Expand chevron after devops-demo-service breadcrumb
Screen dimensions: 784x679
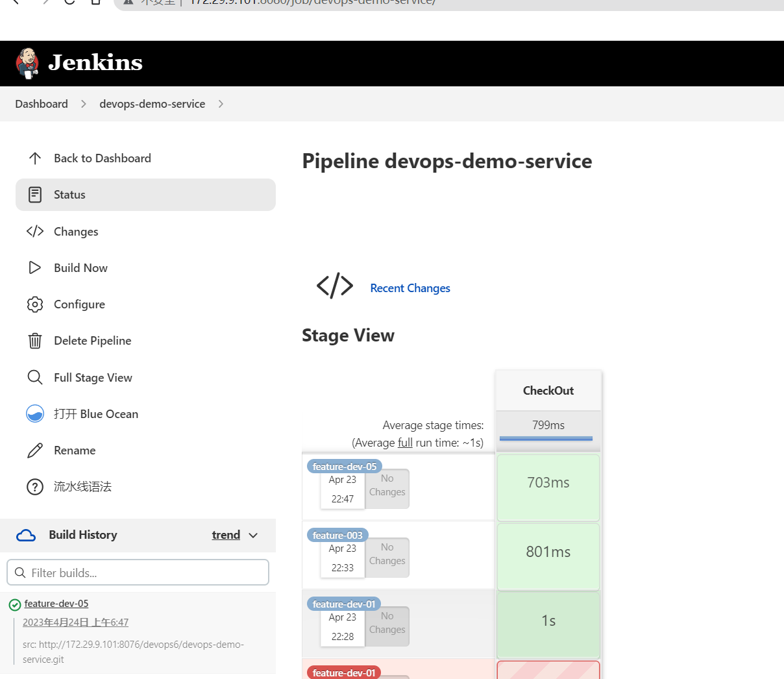221,104
